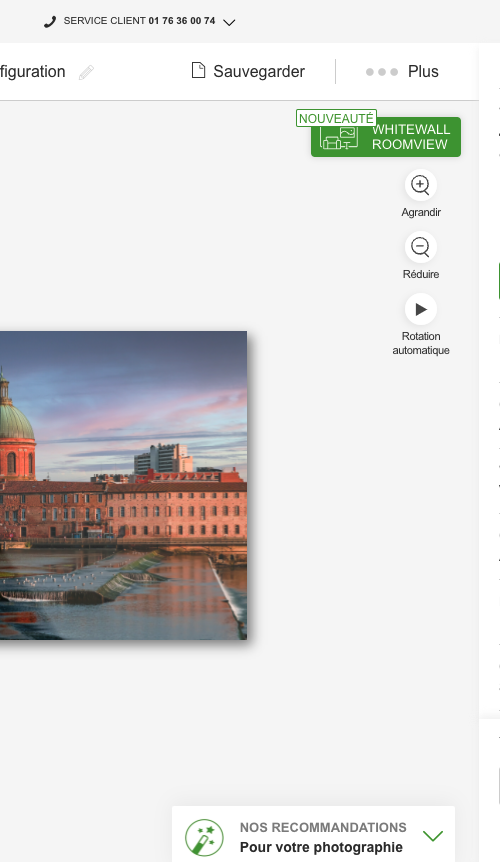Click the NOUVEAUTÉ badge
This screenshot has height=862, width=500.
tap(336, 118)
